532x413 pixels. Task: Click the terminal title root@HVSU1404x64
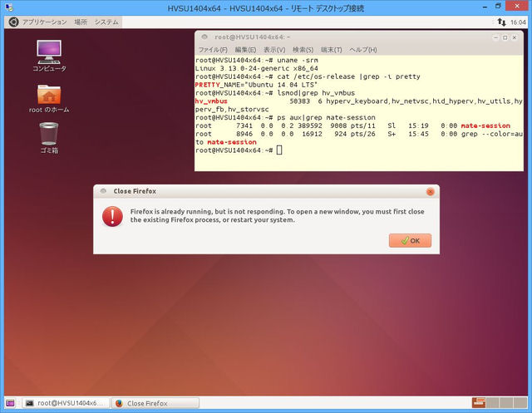click(x=252, y=37)
